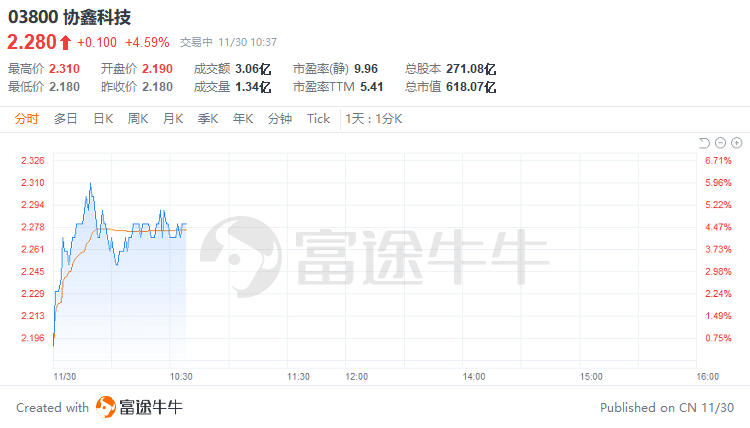Viewport: 750px width, 428px height.
Task: Click the 1天 : 1分K period selector
Action: coord(374,119)
